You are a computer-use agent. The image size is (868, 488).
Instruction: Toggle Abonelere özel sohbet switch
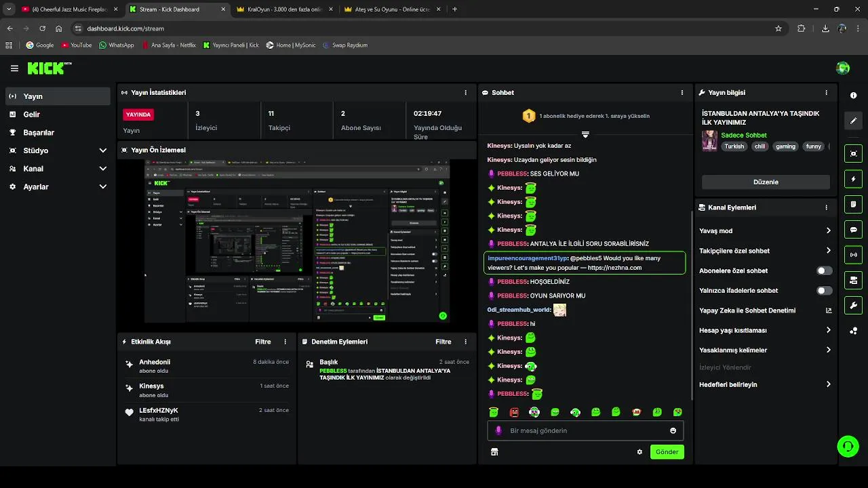(824, 270)
